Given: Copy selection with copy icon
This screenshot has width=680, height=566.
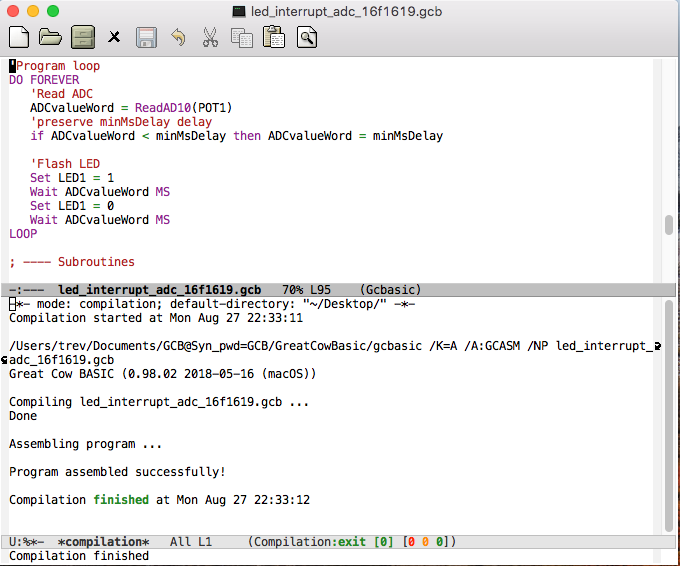Looking at the screenshot, I should click(242, 37).
